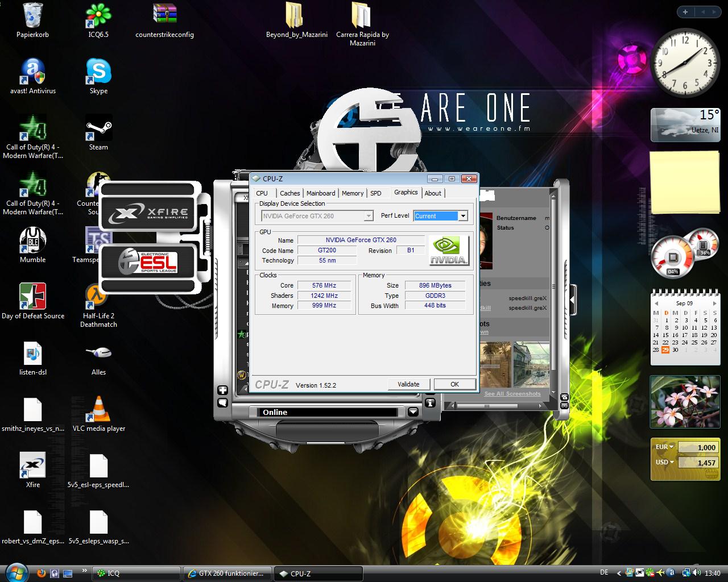Click the Firefox quick launch icon
Screen dimensions: 728x582
(x=41, y=573)
